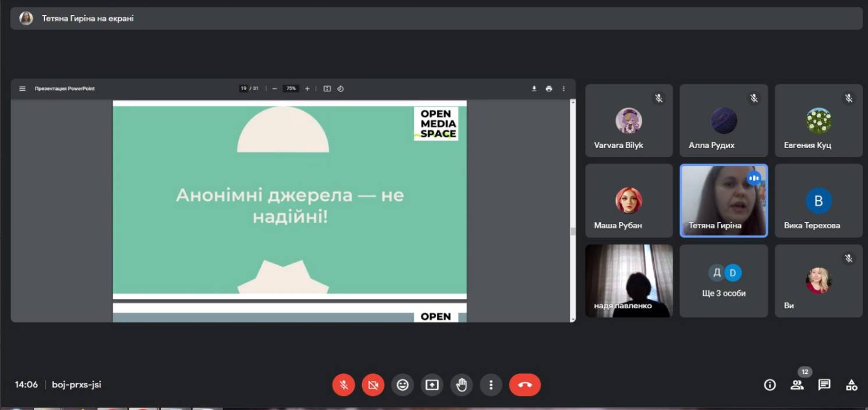Click the up arrow of viewer scrollbar

[573, 102]
